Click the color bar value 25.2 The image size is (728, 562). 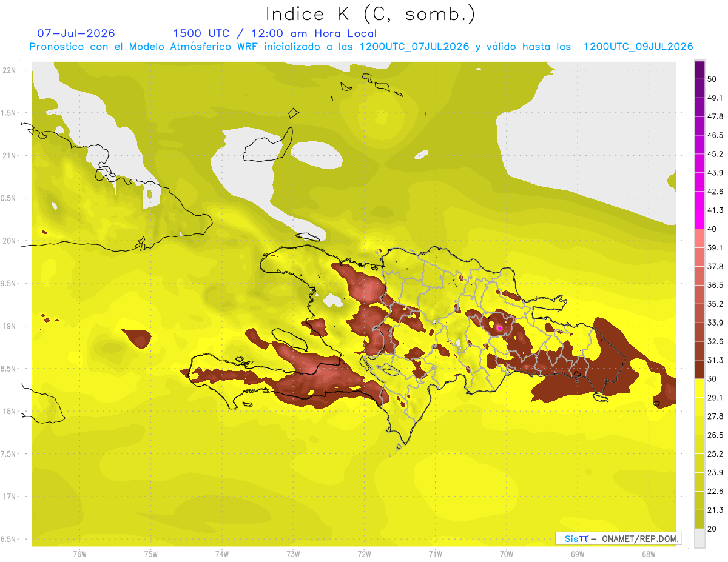coord(715,454)
